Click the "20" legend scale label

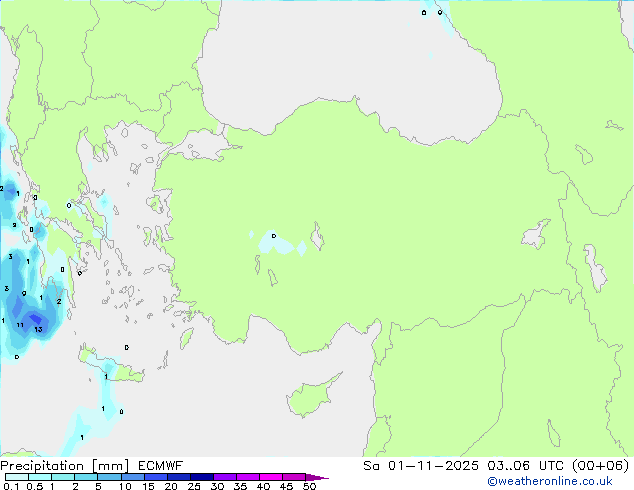tap(171, 486)
